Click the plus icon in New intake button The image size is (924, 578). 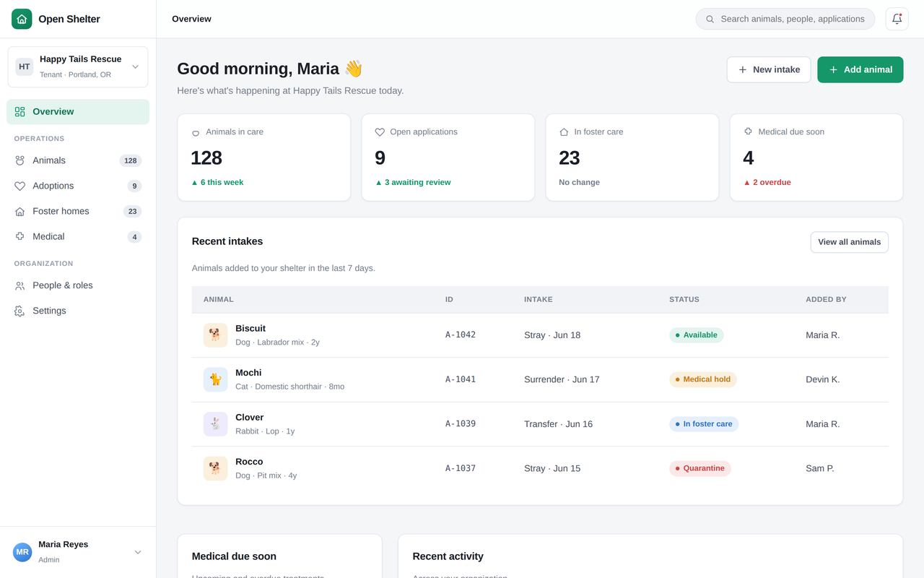(x=742, y=70)
